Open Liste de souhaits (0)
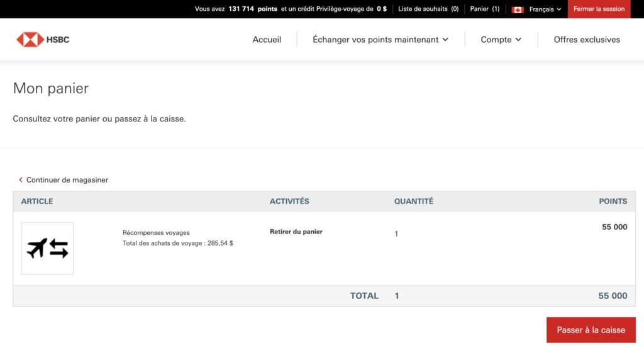Image resolution: width=644 pixels, height=347 pixels. pos(428,9)
